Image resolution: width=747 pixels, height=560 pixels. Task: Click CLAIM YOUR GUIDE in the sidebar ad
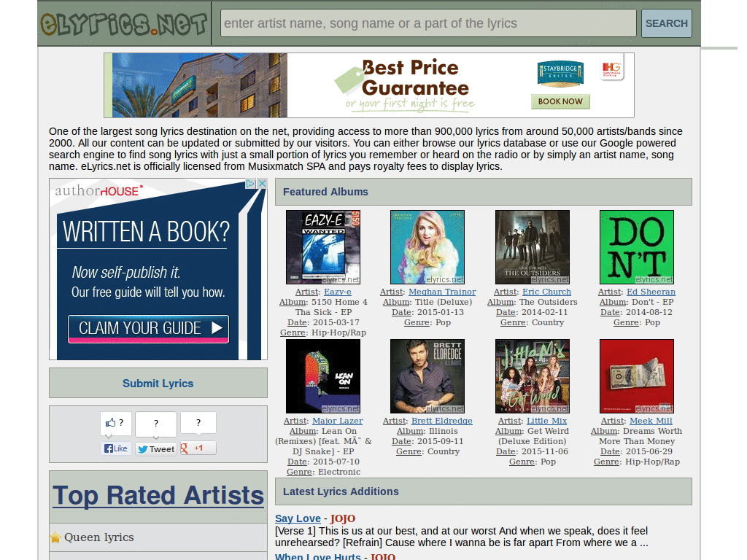pos(148,328)
